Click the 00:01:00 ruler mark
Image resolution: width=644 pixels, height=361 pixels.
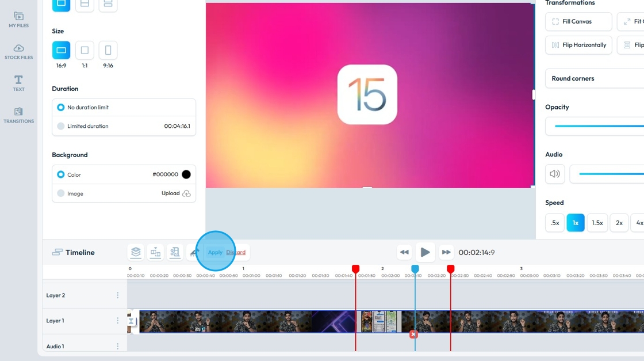coord(251,275)
